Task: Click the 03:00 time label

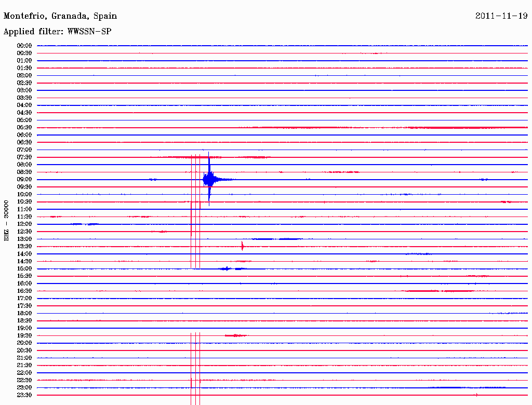Action: click(24, 90)
